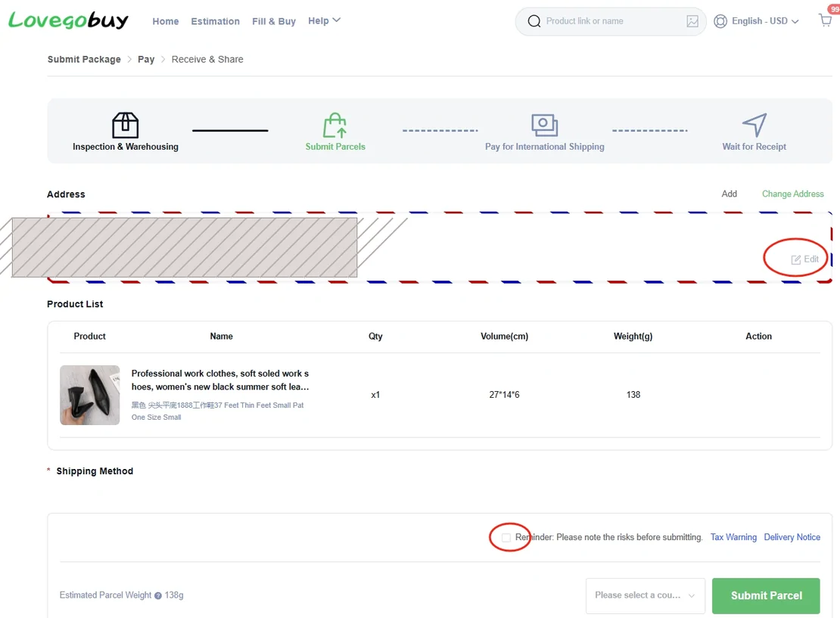Image resolution: width=840 pixels, height=618 pixels.
Task: Edit the shipping address
Action: tap(805, 259)
